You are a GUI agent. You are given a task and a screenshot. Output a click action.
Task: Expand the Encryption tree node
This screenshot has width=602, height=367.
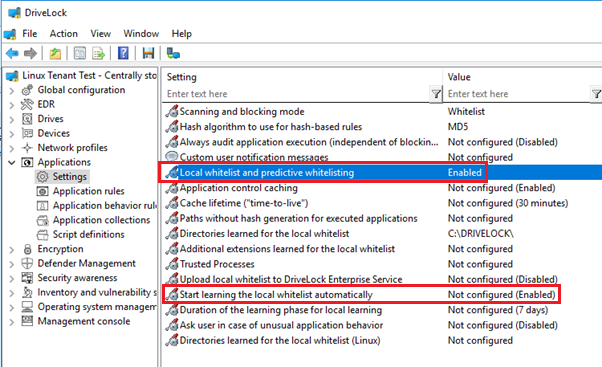tap(12, 250)
